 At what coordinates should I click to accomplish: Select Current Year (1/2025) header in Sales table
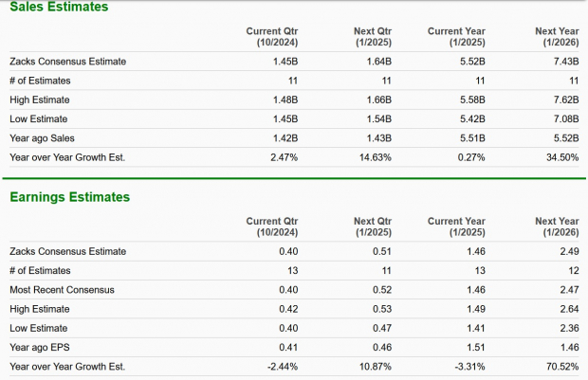pyautogui.click(x=456, y=37)
